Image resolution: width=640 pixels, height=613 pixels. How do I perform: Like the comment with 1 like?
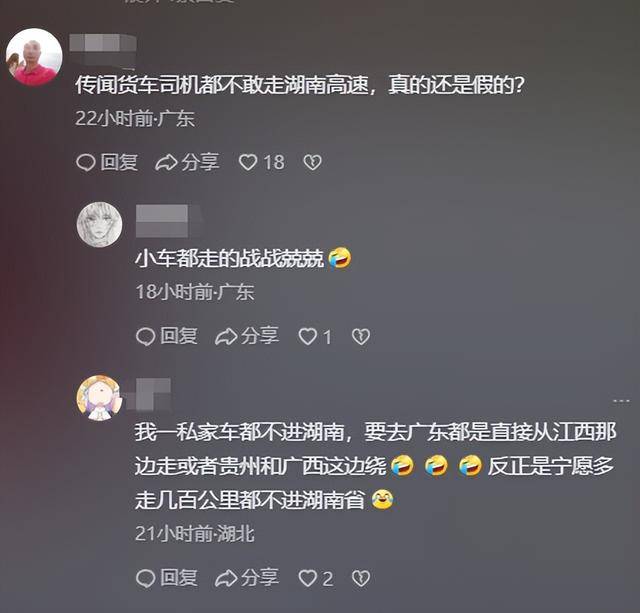pyautogui.click(x=315, y=337)
